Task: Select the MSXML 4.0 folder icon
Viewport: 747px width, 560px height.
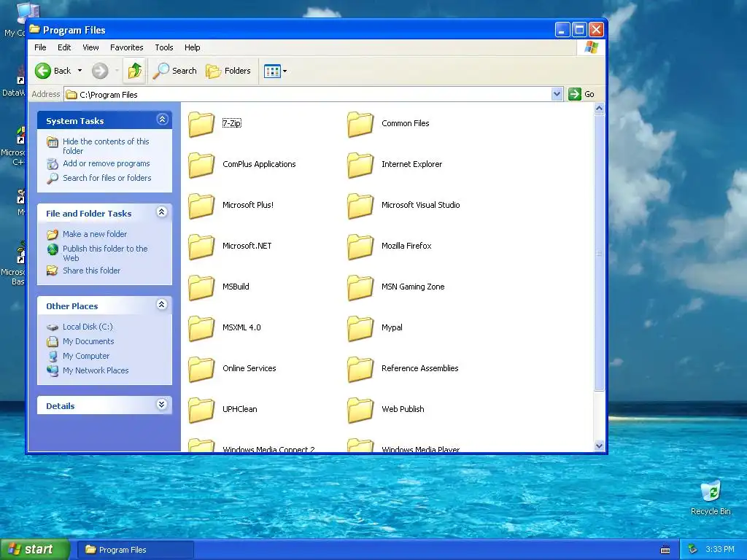Action: point(201,328)
